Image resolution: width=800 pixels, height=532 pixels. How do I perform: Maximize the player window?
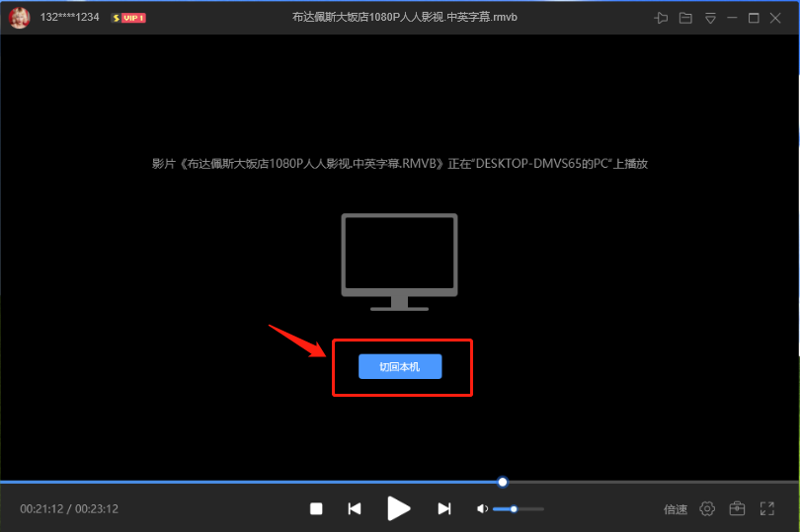pyautogui.click(x=754, y=18)
